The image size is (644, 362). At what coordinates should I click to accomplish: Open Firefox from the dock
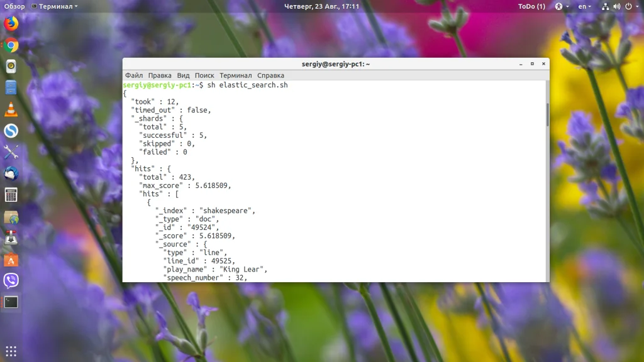[11, 23]
